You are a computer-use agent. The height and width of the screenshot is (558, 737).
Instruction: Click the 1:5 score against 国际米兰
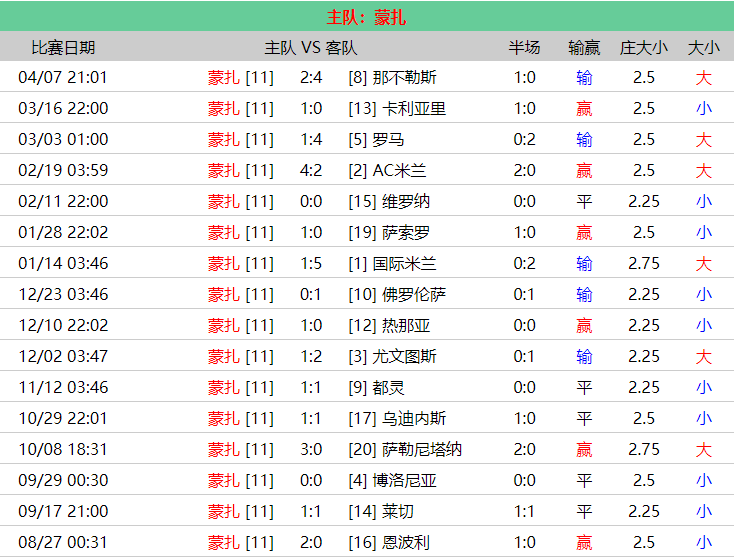click(x=311, y=264)
